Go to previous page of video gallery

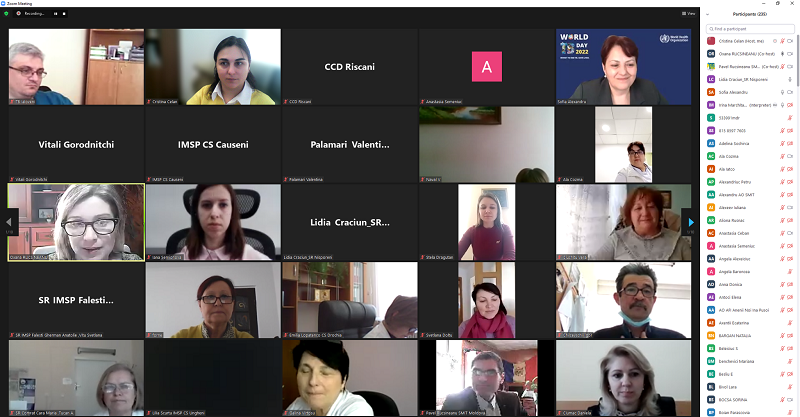[9, 222]
